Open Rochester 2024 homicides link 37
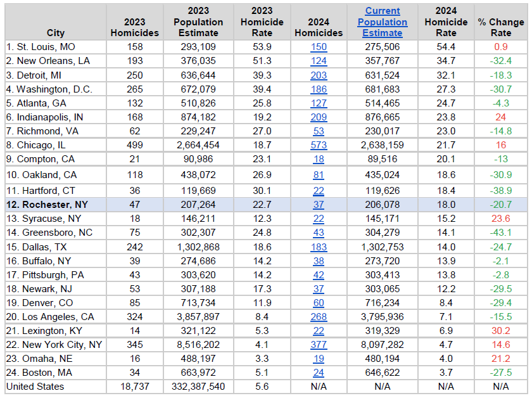This screenshot has height=398, width=532. pyautogui.click(x=319, y=205)
